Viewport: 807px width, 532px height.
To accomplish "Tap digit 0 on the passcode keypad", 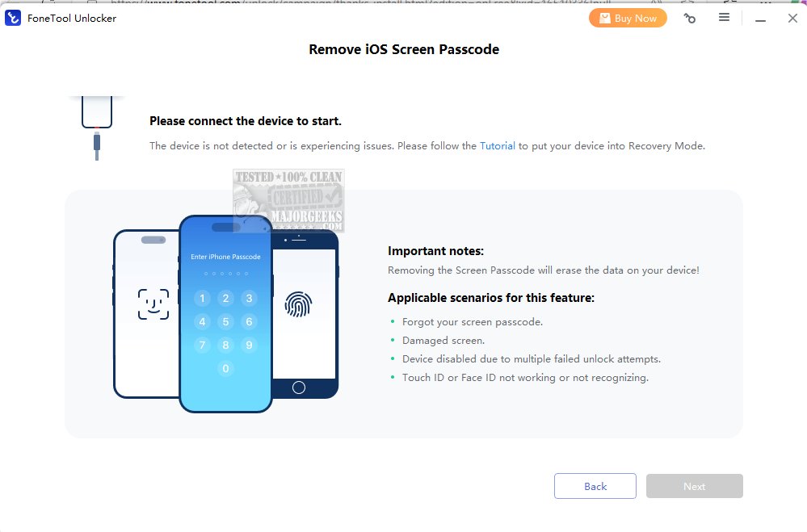I will [225, 368].
